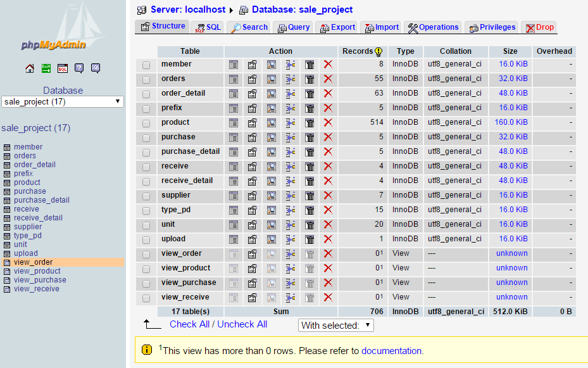The height and width of the screenshot is (368, 588).
Task: Open the sale_project (17) database dropdown
Action: [63, 102]
